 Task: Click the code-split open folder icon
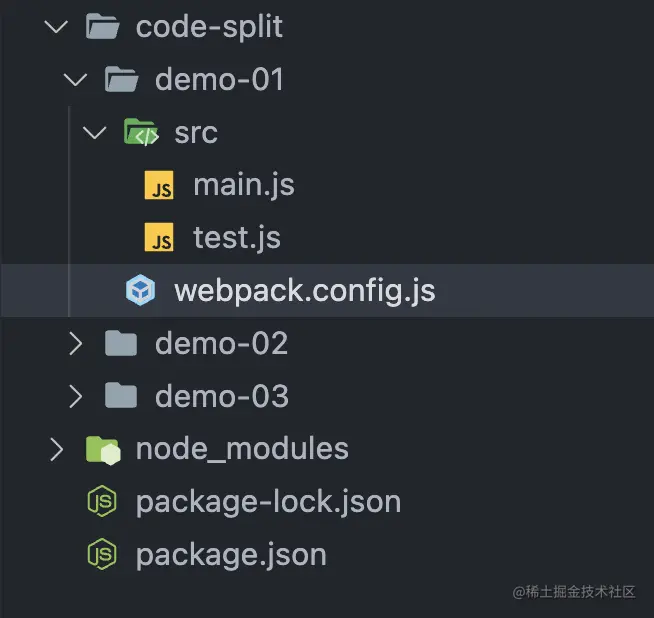(x=102, y=27)
